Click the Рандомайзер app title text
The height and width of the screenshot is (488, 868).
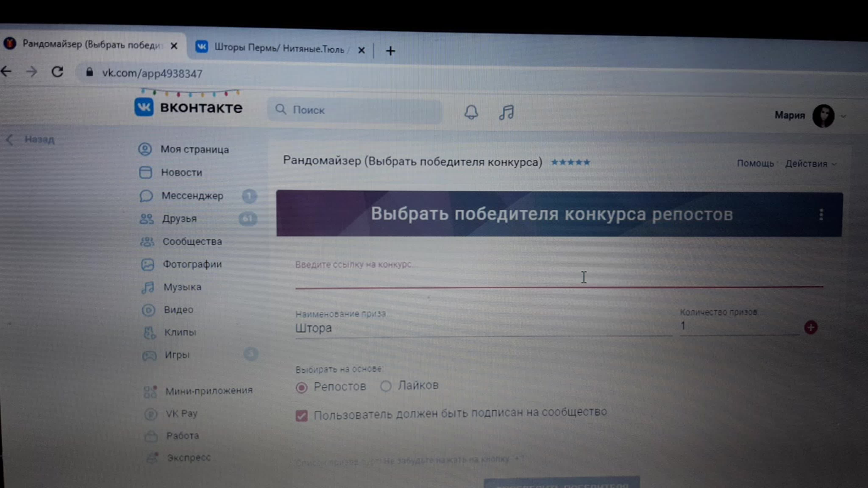point(412,161)
